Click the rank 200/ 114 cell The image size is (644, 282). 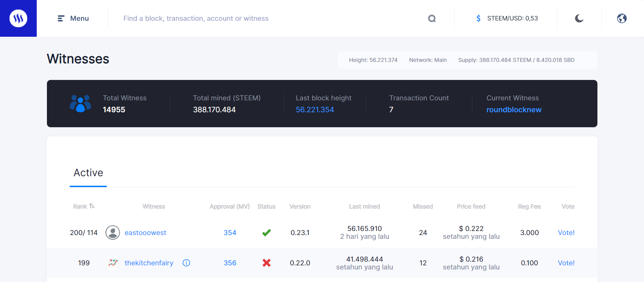pyautogui.click(x=84, y=233)
